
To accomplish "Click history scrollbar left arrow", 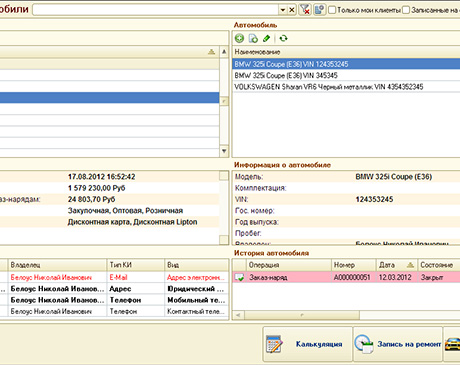I will coord(238,315).
